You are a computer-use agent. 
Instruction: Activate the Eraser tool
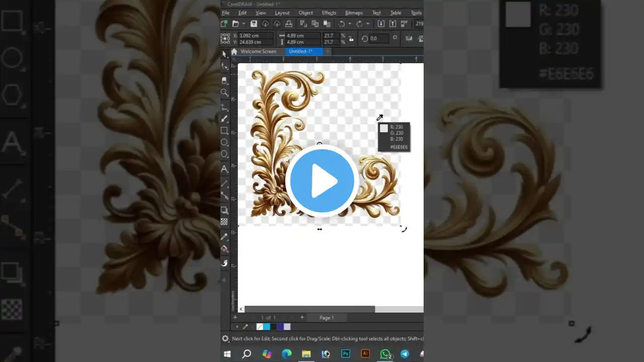pos(224,80)
